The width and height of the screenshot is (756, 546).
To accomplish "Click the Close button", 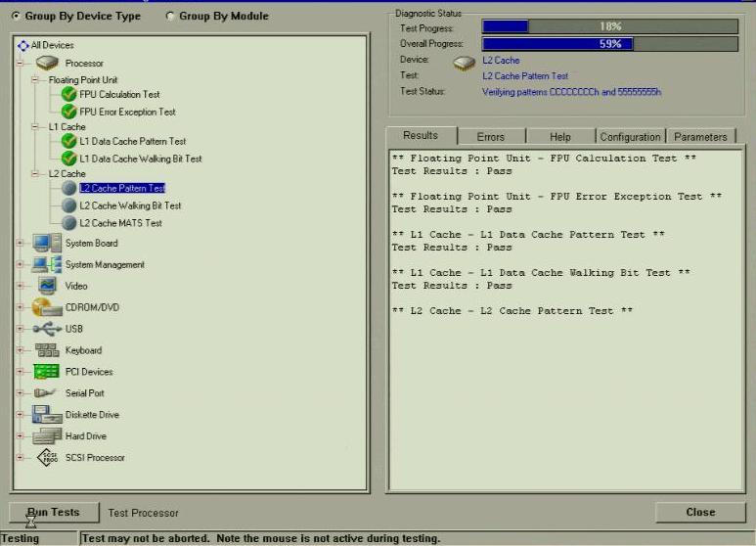I will coord(700,512).
